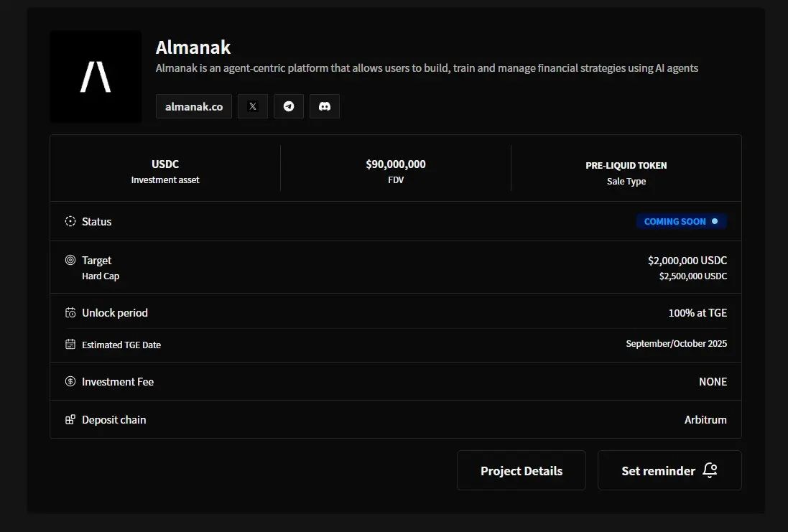Select the PRE-LIQUID TOKEN sale type
The height and width of the screenshot is (532, 788).
pyautogui.click(x=626, y=165)
